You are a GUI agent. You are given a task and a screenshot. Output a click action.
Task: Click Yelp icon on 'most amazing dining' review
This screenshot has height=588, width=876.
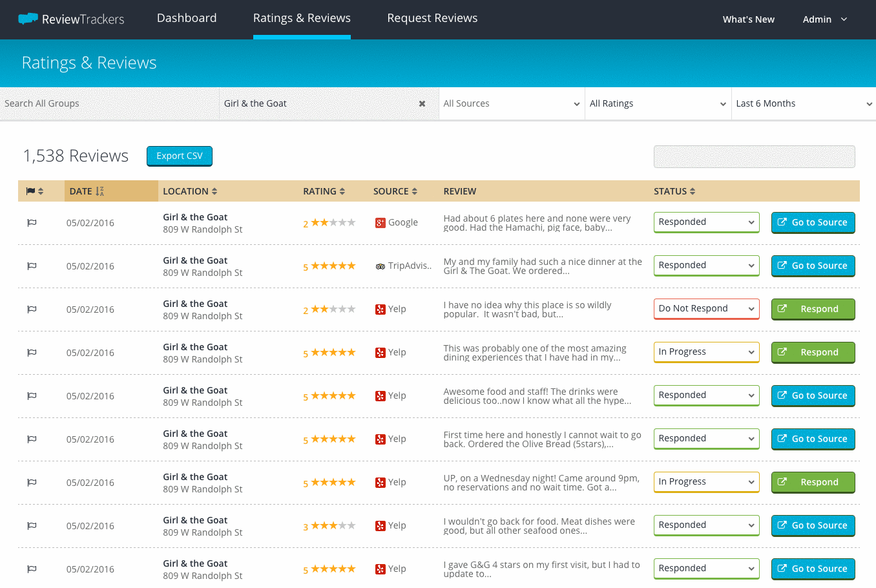(x=381, y=353)
